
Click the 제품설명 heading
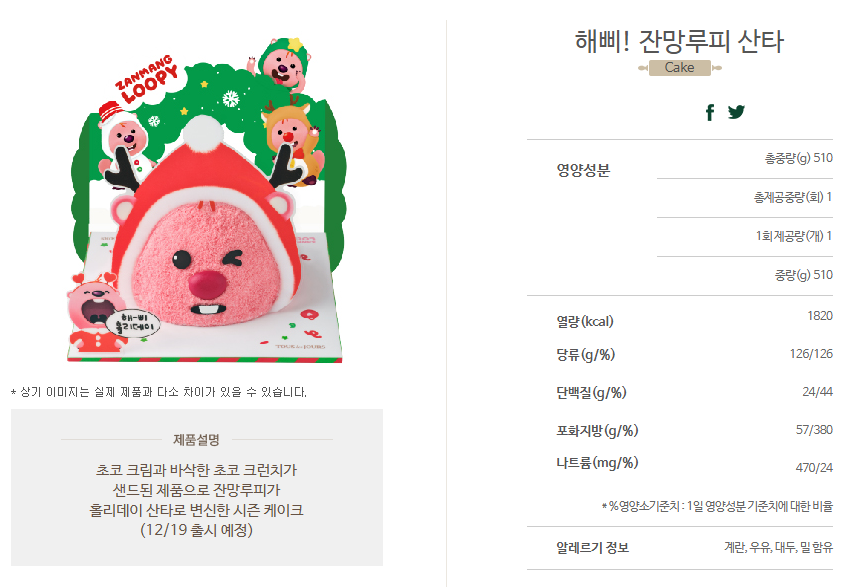pyautogui.click(x=196, y=440)
